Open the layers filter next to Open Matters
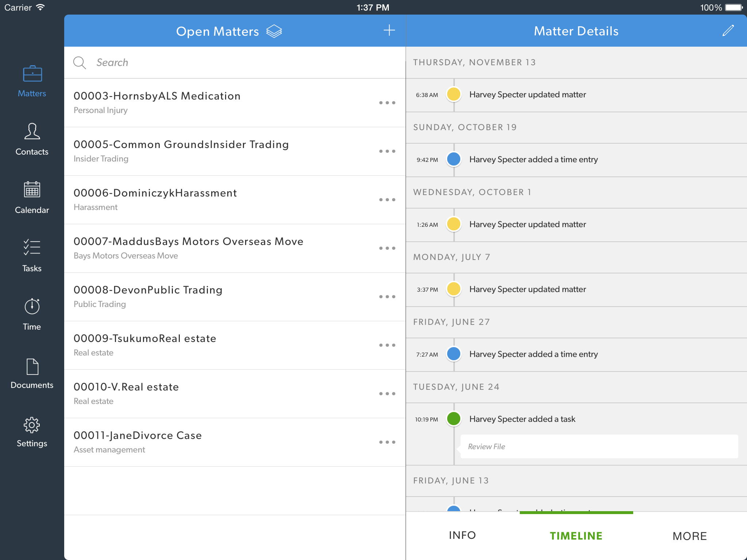 click(x=274, y=31)
